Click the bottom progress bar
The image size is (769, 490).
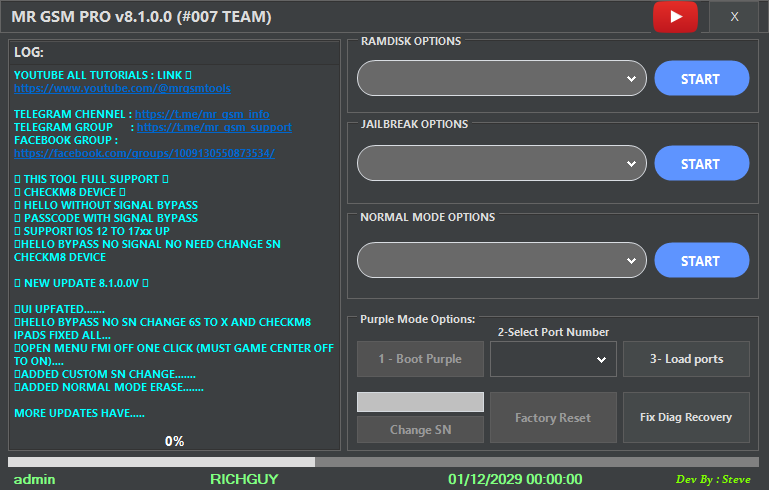coord(384,462)
